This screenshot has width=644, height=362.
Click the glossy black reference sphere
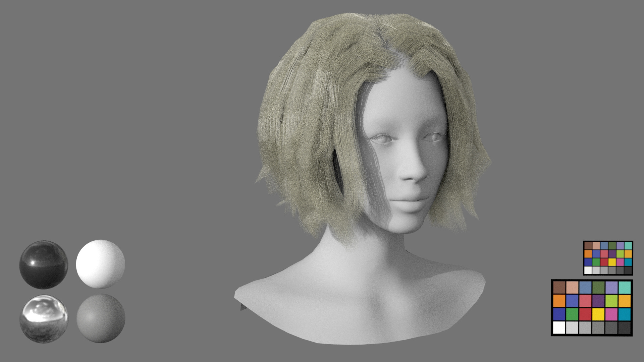pos(44,265)
